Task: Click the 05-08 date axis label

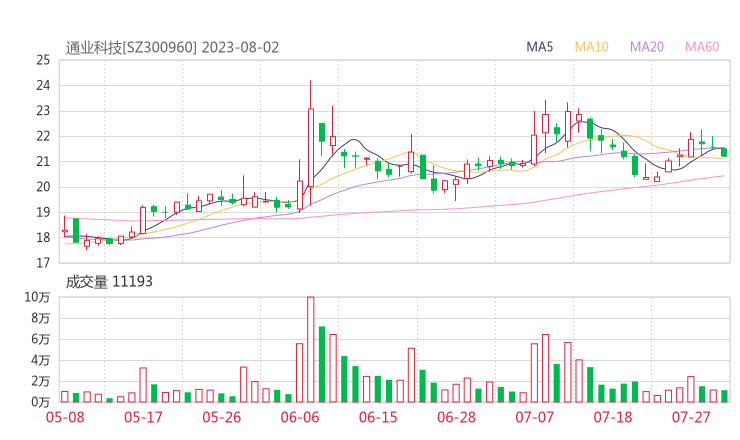Action: click(x=65, y=417)
